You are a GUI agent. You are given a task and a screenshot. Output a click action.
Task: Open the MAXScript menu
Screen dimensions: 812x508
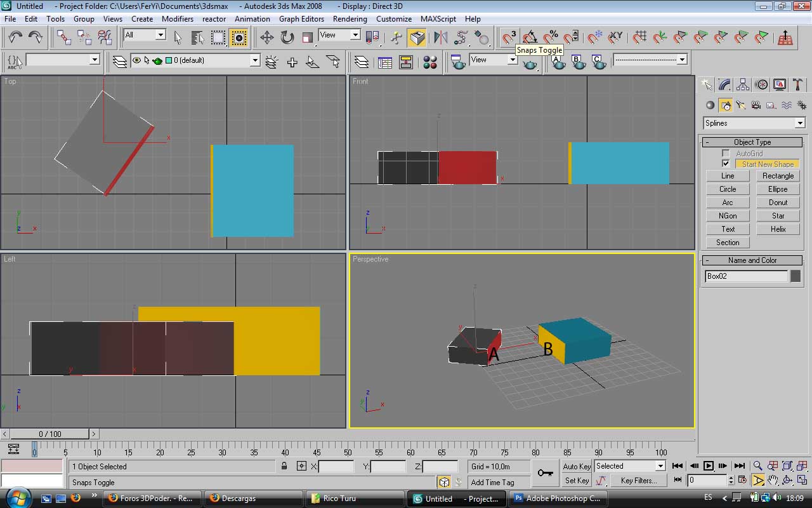coord(438,19)
